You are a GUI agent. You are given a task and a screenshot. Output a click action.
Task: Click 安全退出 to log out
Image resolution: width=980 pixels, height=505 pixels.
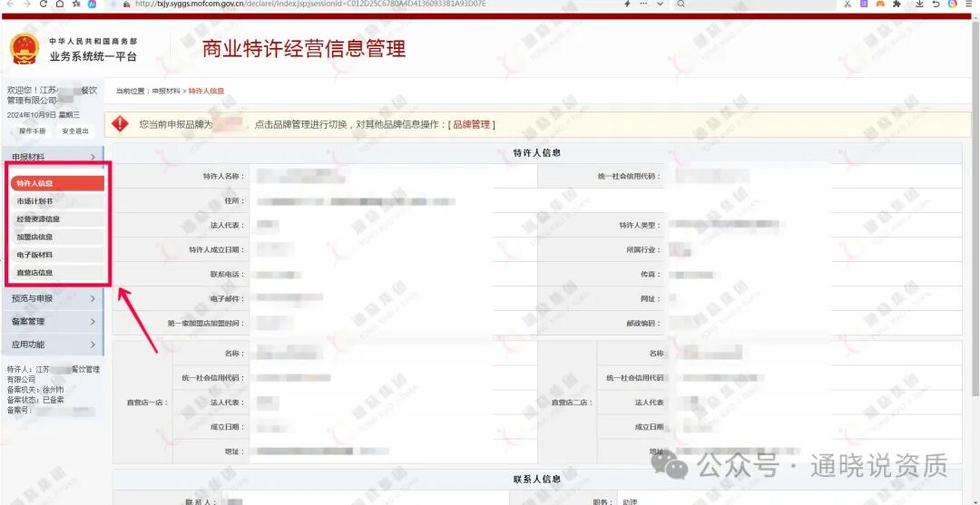pyautogui.click(x=75, y=131)
